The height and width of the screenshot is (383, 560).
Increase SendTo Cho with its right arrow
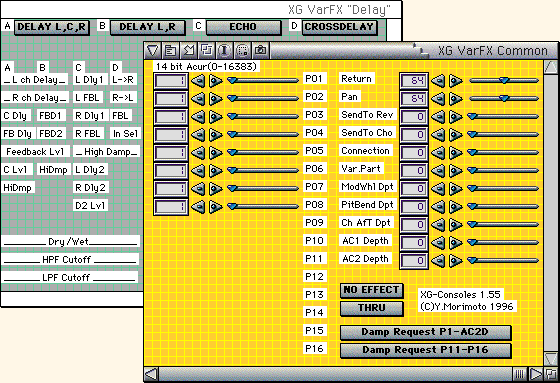[455, 135]
